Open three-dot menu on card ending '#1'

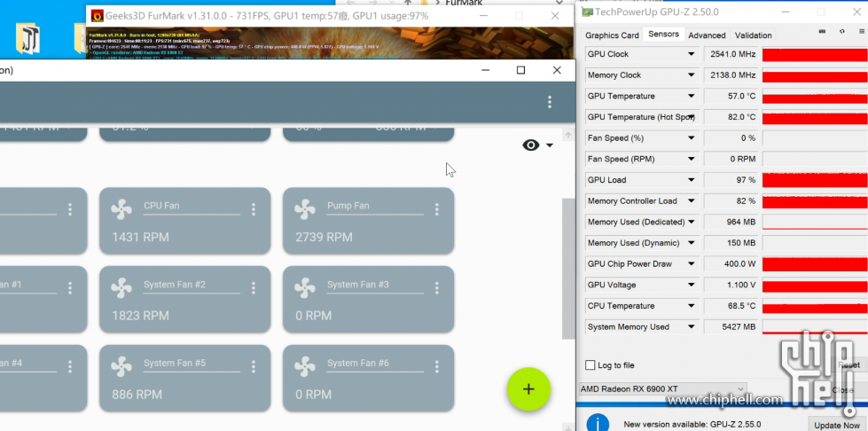coord(70,288)
